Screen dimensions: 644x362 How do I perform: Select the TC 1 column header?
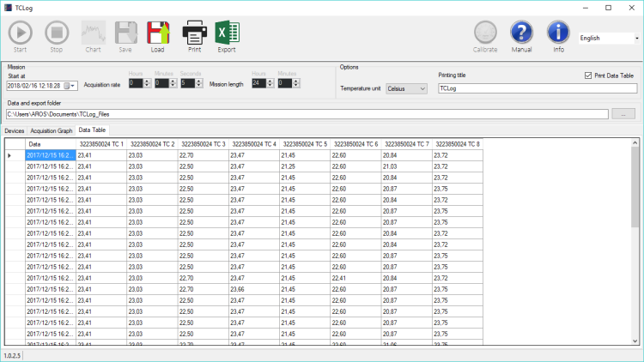pyautogui.click(x=101, y=144)
